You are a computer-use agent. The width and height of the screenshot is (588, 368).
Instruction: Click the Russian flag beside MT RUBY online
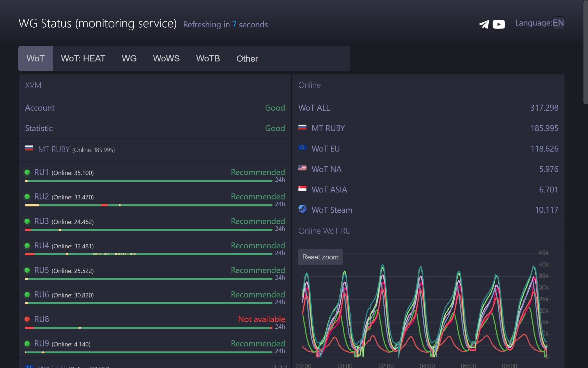pyautogui.click(x=302, y=127)
